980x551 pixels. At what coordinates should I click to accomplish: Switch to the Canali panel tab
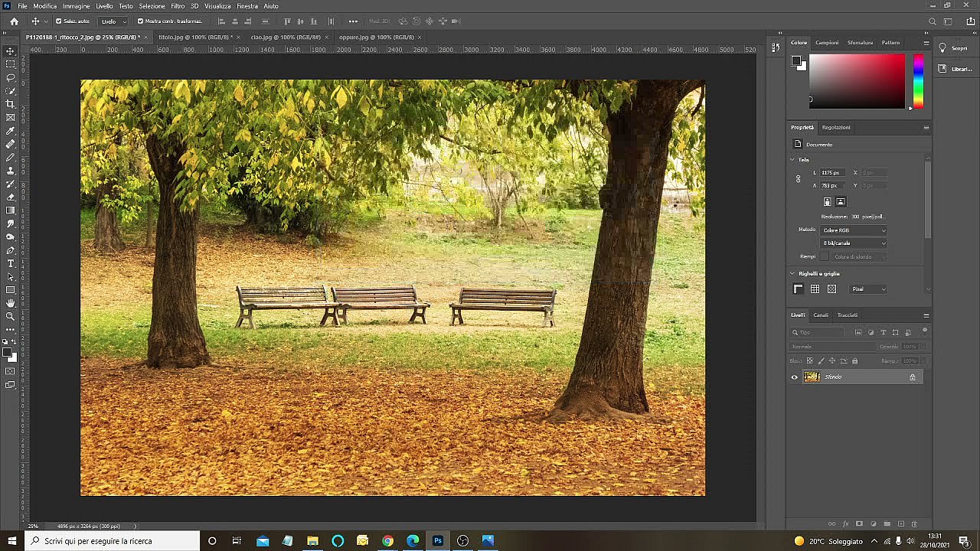click(x=820, y=315)
